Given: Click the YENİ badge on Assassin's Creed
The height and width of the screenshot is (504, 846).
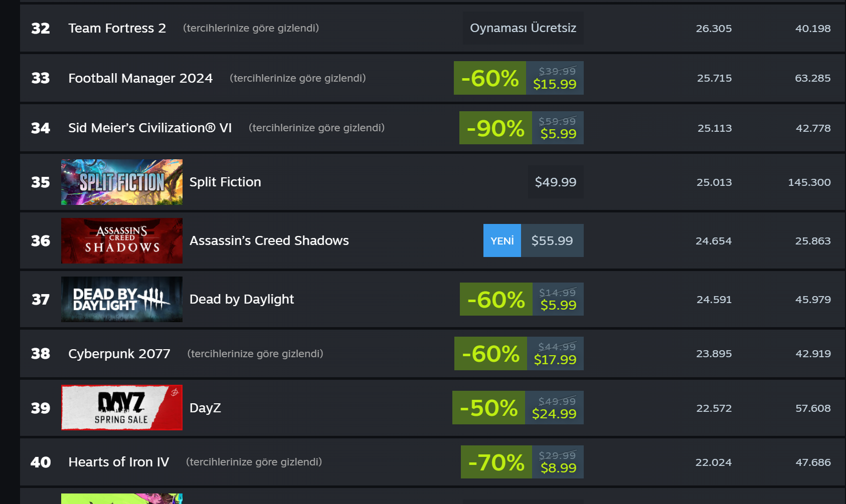Looking at the screenshot, I should [502, 241].
